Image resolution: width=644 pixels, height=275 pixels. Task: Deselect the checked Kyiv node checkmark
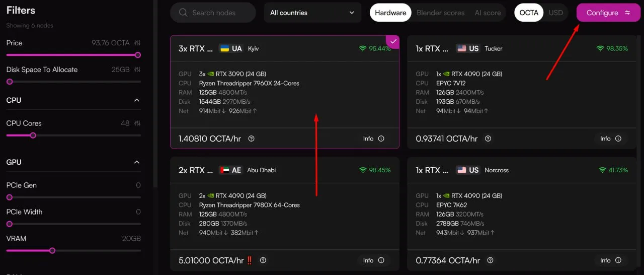pos(393,41)
